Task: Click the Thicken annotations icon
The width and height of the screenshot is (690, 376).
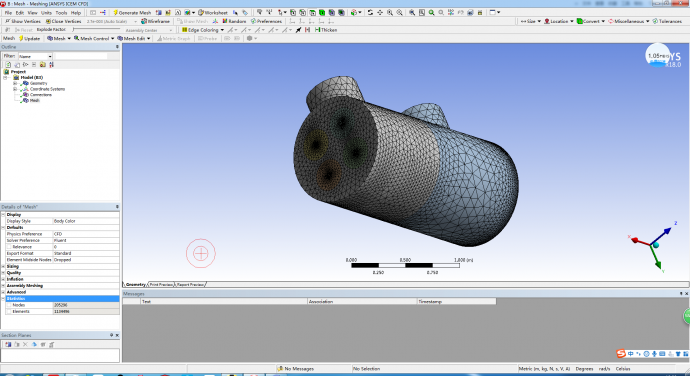Action: pyautogui.click(x=326, y=30)
